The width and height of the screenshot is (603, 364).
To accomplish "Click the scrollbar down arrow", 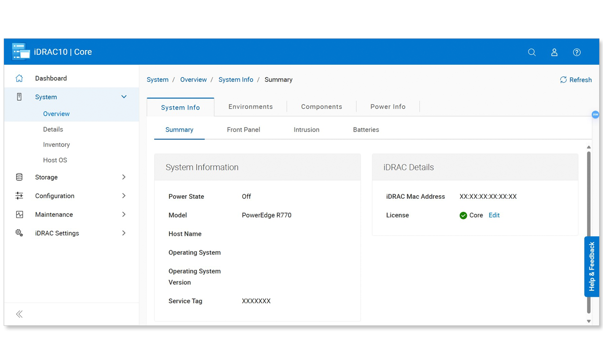I will (x=589, y=321).
